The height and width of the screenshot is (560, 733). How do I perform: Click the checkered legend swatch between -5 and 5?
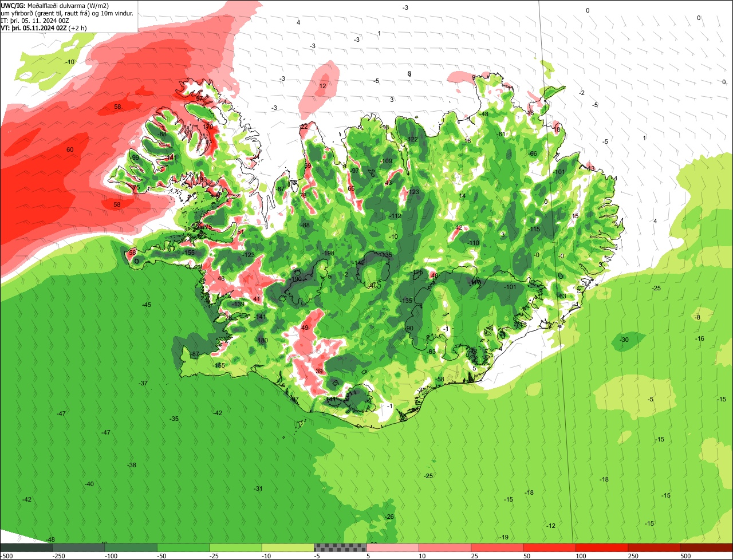[340, 548]
